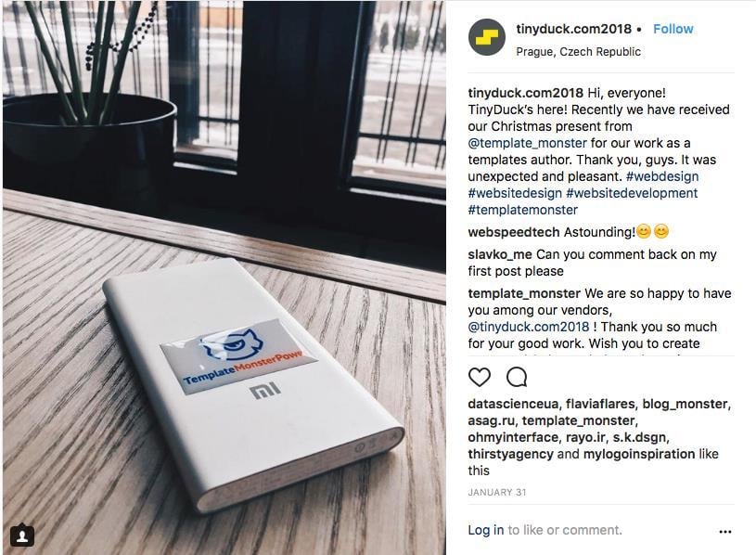Click the power bank post photo

pos(224,277)
